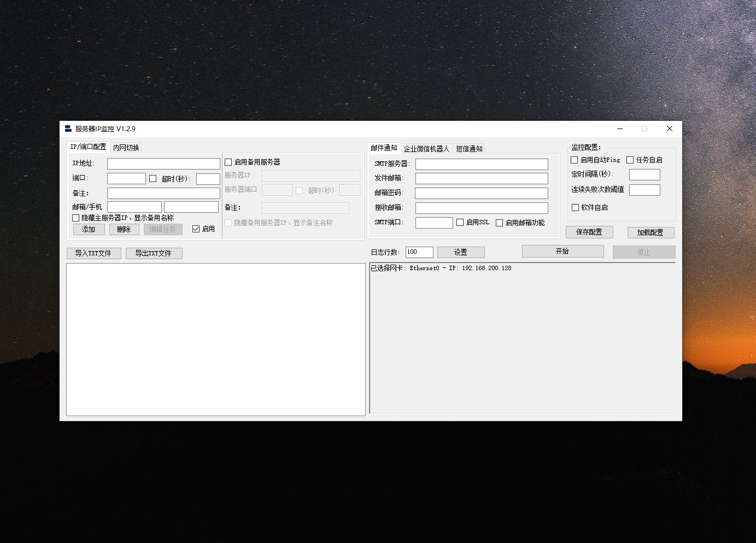The image size is (756, 543).
Task: Click the app icon in title bar
Action: (68, 129)
